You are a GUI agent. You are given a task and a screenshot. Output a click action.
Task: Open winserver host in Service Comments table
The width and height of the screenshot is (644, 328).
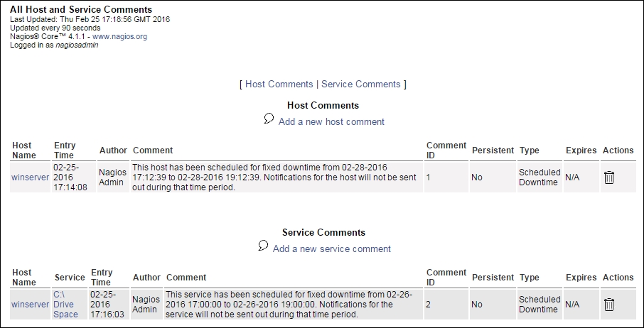tap(31, 305)
